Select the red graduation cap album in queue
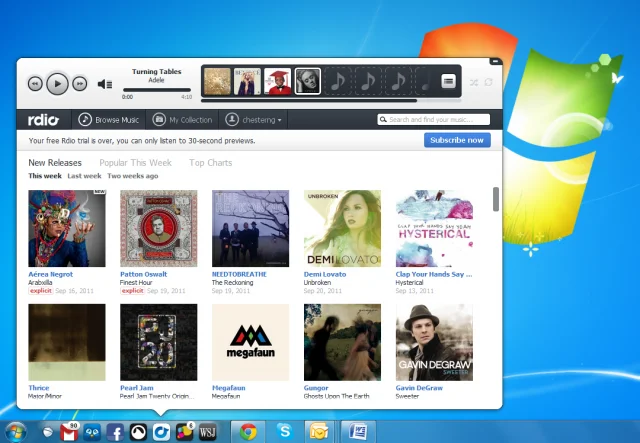 tap(278, 81)
